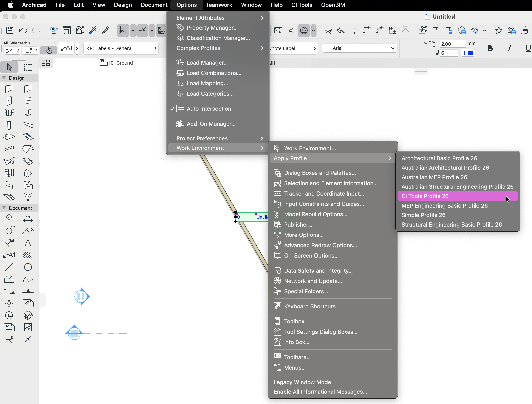Open dropdown arrow beside guide lines button
Viewport: 532px width, 404px height.
[x=133, y=31]
